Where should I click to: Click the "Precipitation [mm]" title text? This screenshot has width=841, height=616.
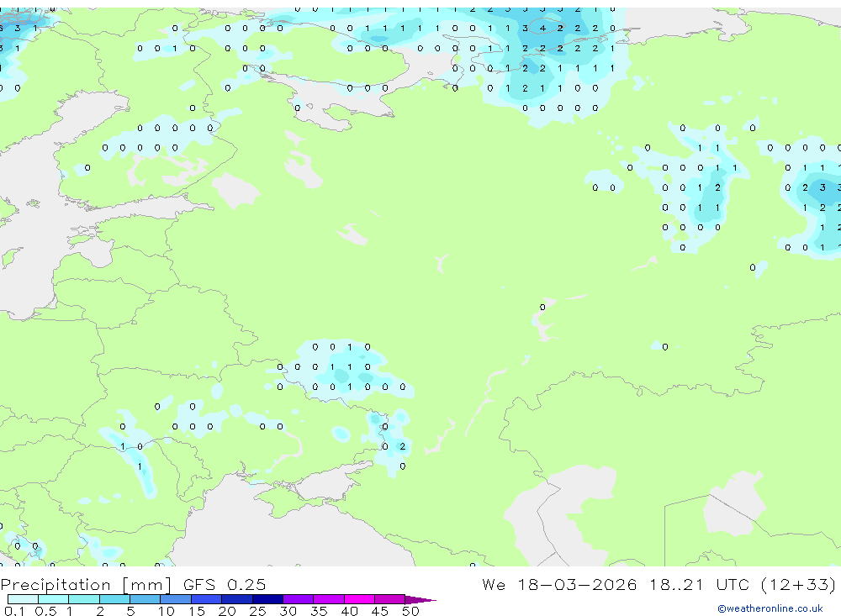click(87, 585)
